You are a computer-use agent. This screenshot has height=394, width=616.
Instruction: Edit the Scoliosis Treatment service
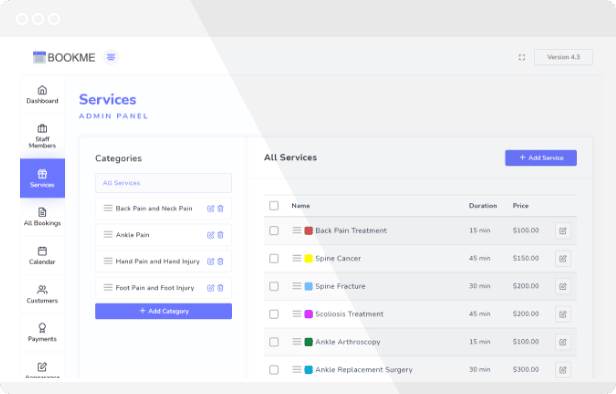click(x=563, y=314)
